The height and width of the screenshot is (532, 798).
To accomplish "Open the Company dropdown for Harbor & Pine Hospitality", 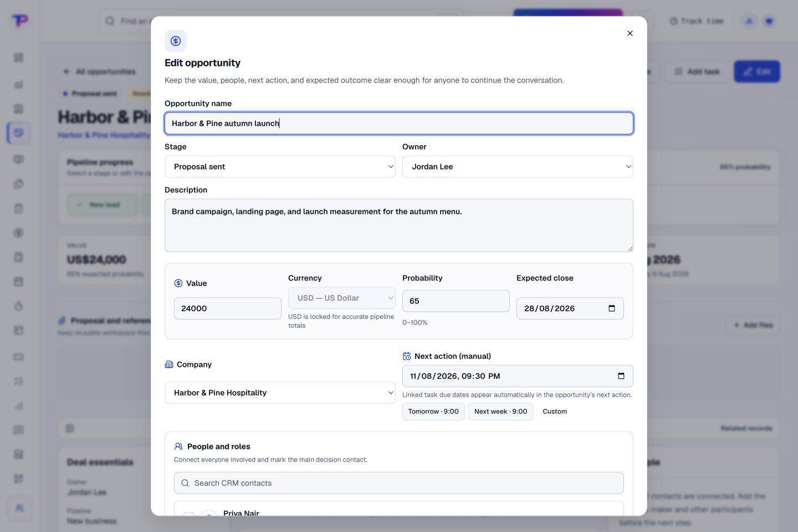I will pyautogui.click(x=280, y=393).
